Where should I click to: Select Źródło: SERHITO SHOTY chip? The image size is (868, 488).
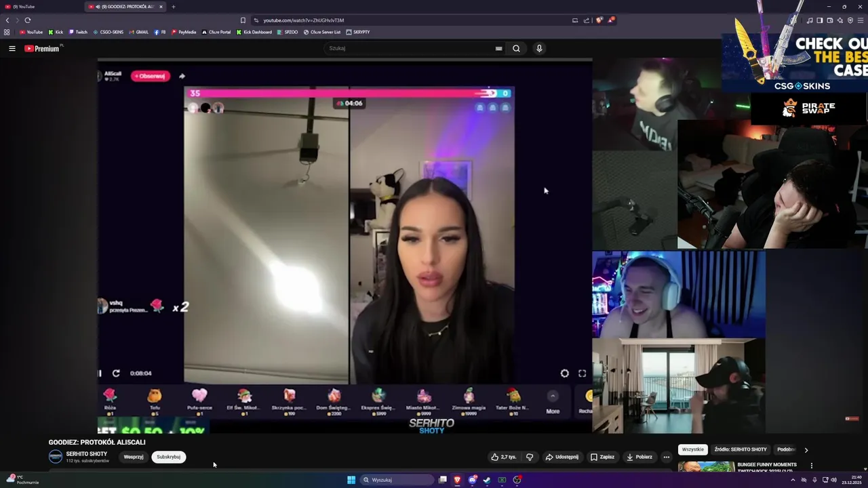click(x=740, y=449)
